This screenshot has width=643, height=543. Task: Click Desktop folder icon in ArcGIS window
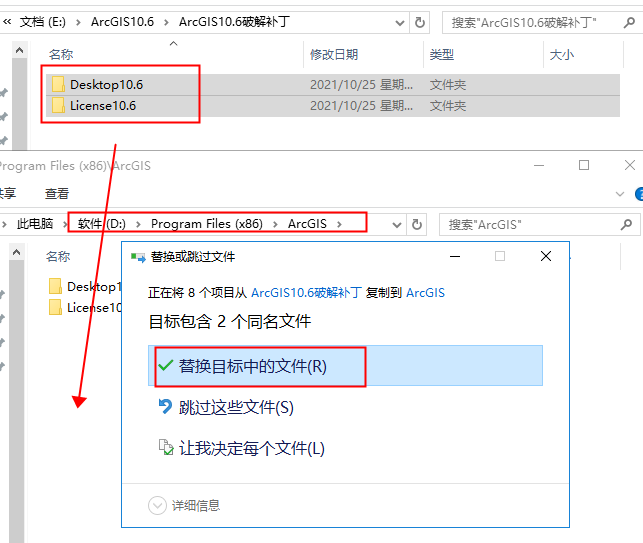(55, 286)
